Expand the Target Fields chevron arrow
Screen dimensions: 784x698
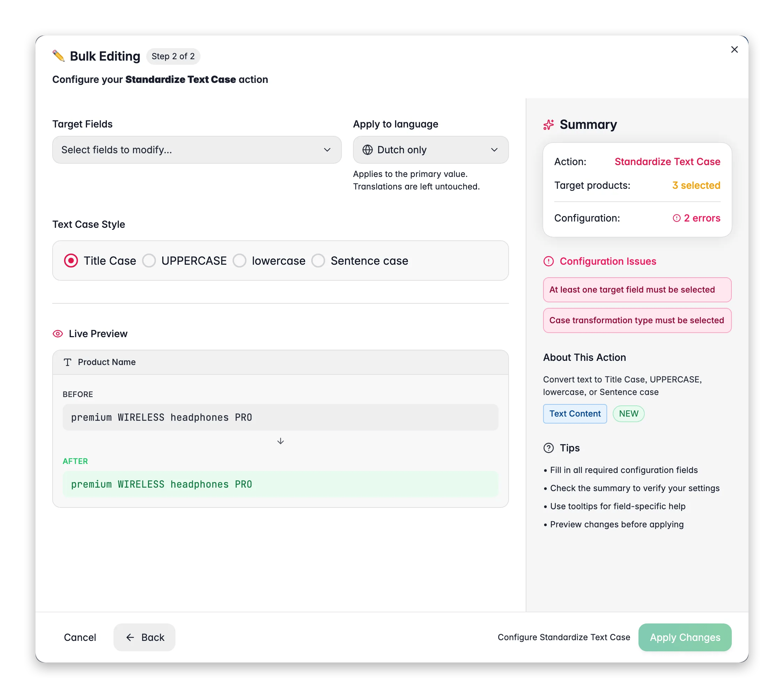pyautogui.click(x=327, y=150)
